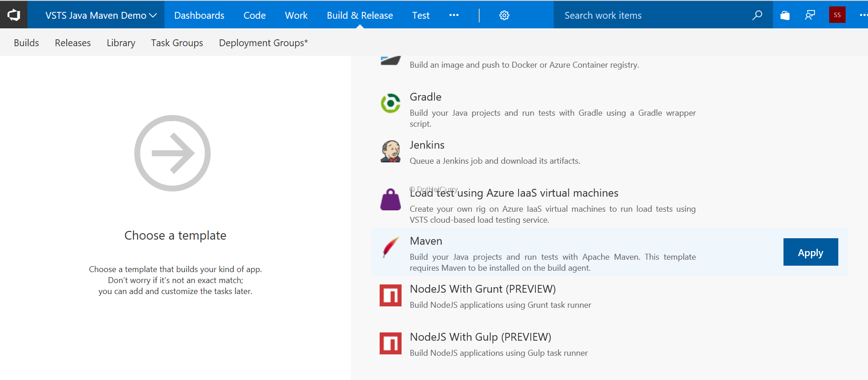Go to the Task Groups tab
This screenshot has height=380, width=868.
point(177,43)
